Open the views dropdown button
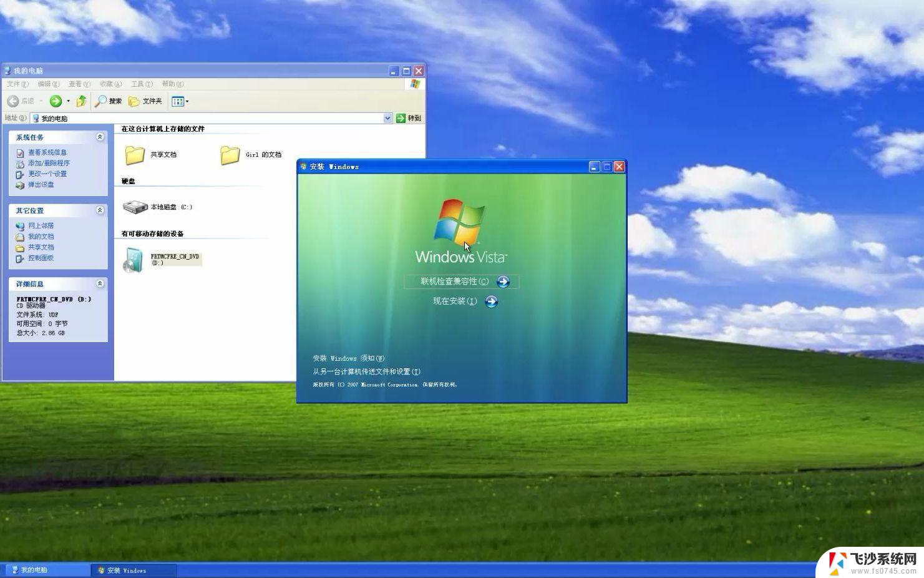The height and width of the screenshot is (578, 924). pos(180,101)
